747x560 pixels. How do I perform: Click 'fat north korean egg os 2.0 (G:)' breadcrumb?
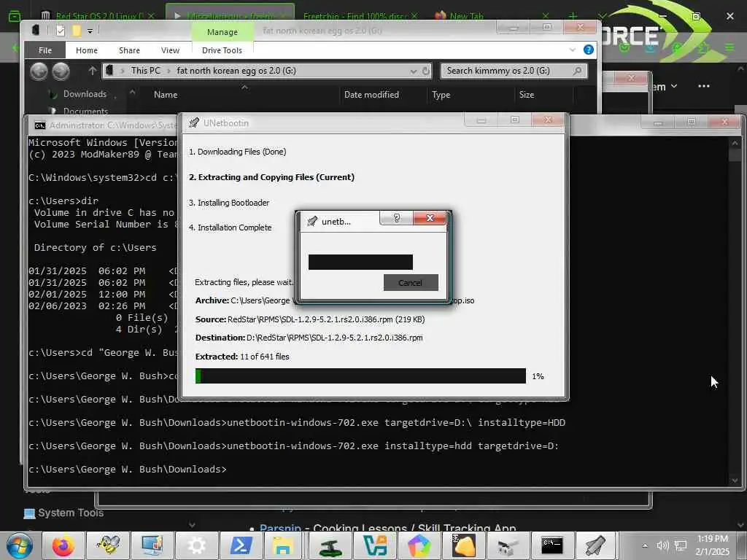(236, 71)
